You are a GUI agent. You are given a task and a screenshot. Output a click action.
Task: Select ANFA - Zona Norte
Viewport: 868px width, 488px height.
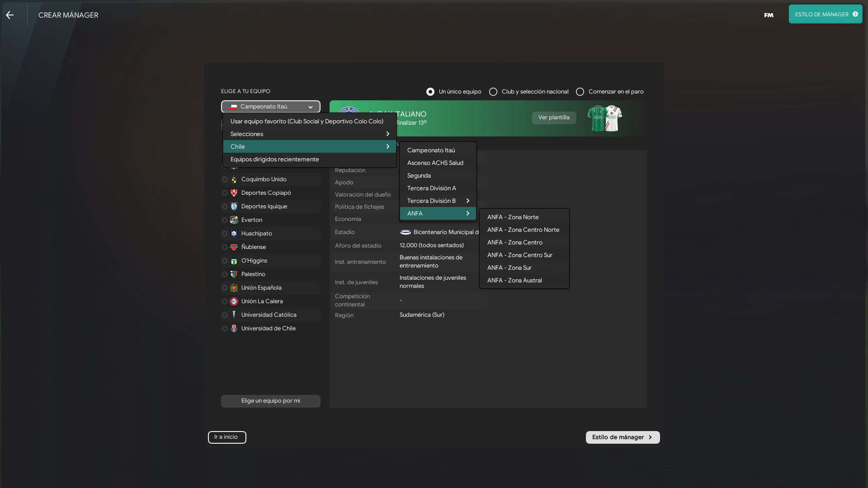click(x=524, y=217)
